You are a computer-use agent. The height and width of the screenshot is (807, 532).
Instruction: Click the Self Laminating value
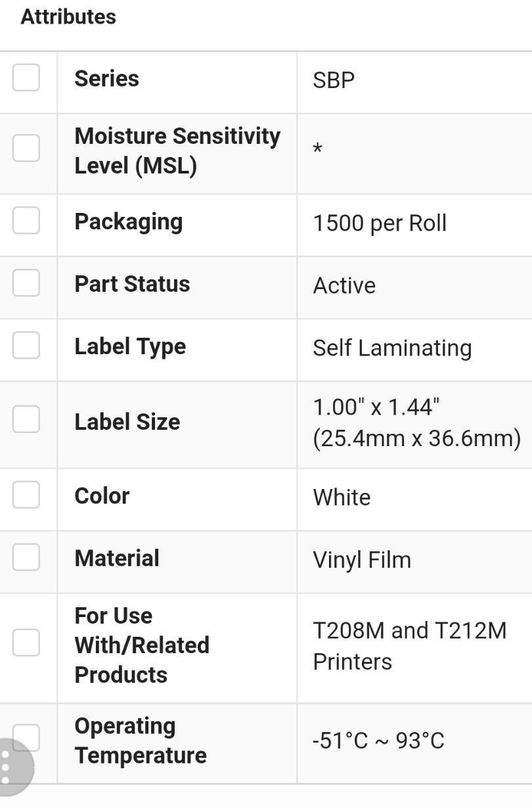(392, 348)
